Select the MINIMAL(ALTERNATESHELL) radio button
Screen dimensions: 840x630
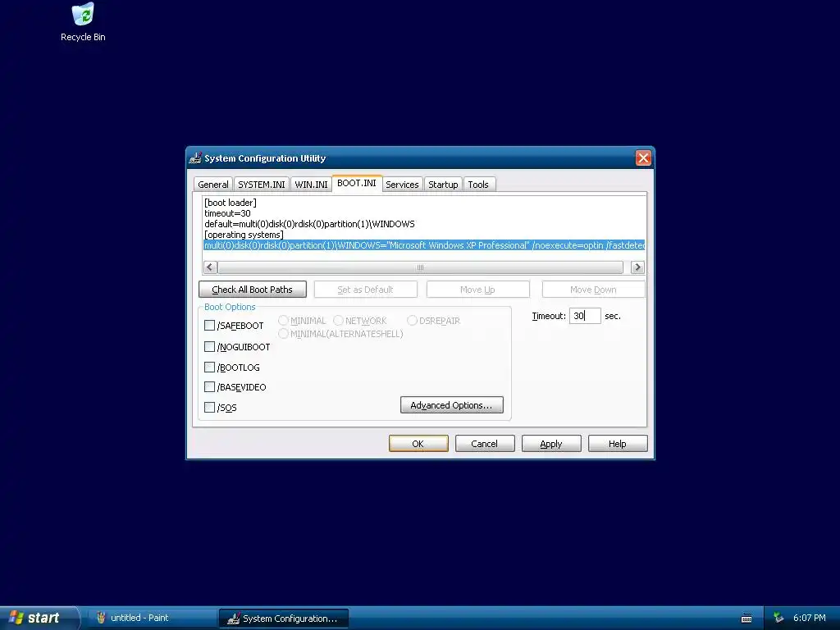click(283, 334)
